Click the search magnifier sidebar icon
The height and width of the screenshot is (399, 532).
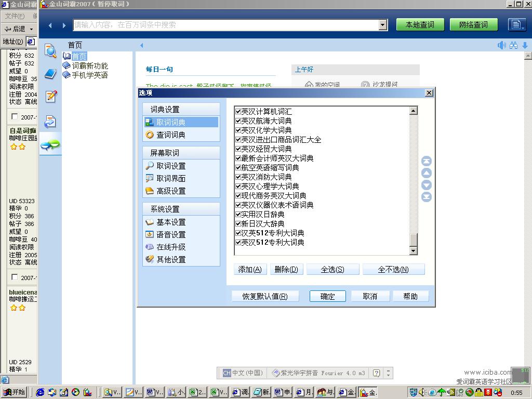tap(50, 51)
